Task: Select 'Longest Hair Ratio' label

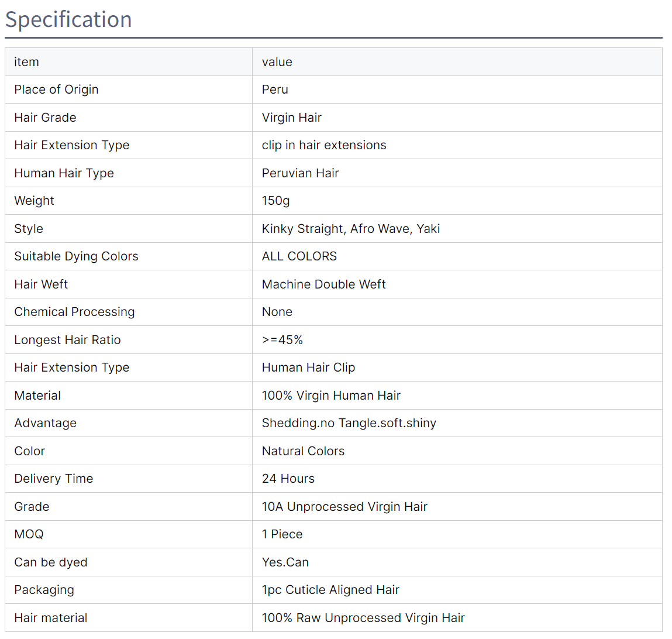Action: click(x=67, y=339)
